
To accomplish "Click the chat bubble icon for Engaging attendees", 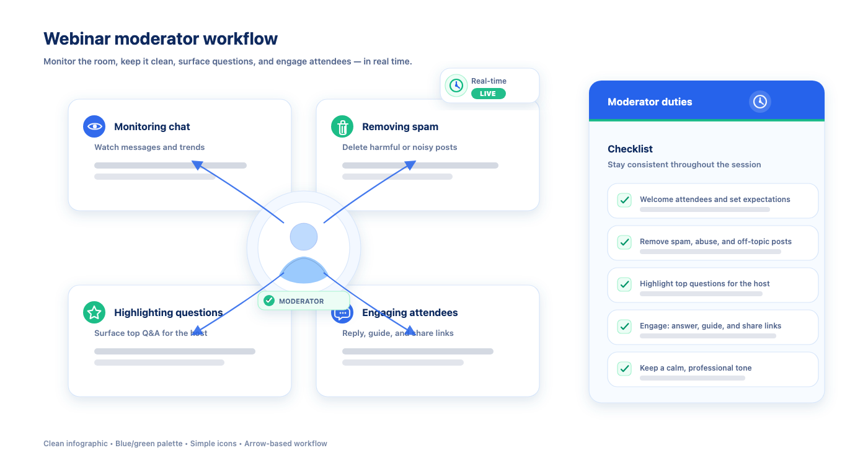I will 341,315.
